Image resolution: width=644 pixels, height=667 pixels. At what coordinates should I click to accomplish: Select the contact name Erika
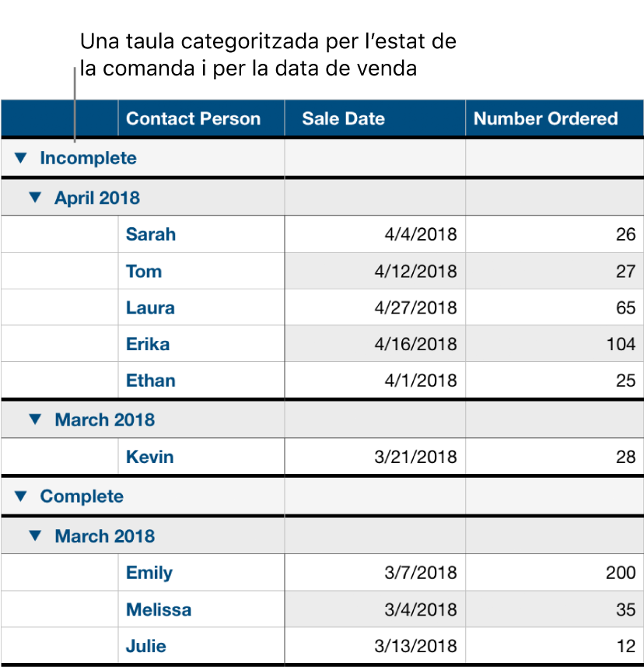coord(147,343)
